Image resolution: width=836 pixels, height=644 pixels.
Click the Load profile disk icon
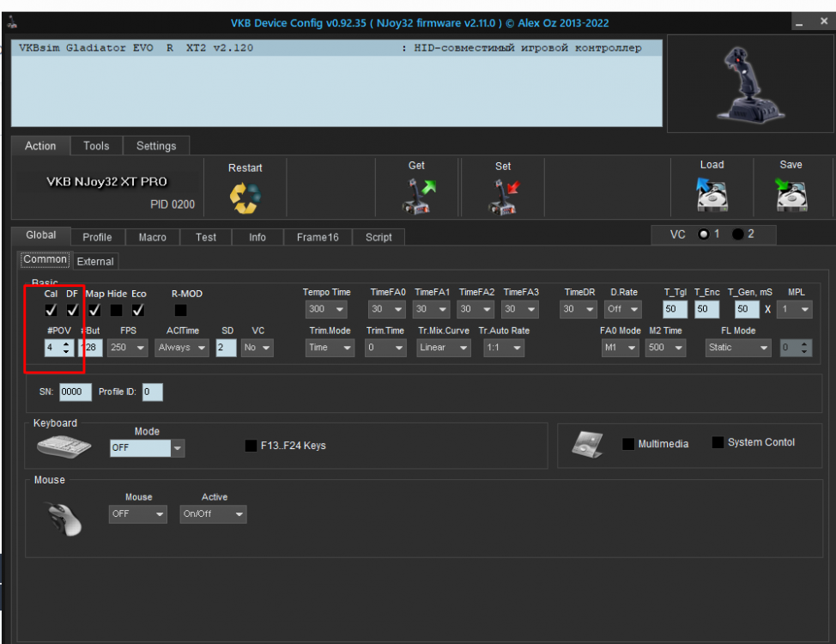[712, 196]
